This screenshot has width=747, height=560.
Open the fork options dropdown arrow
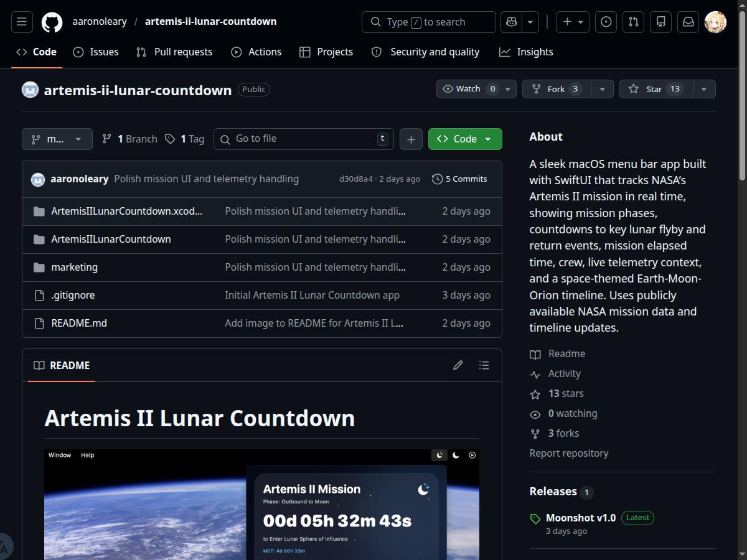(x=602, y=89)
